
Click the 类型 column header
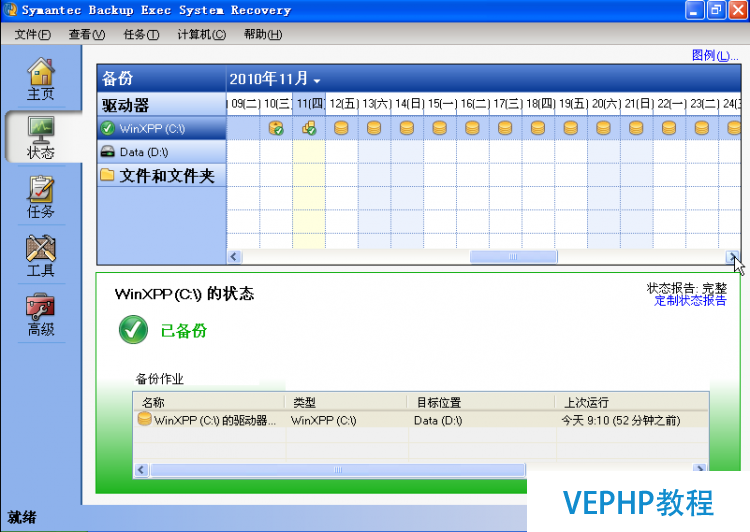tap(346, 402)
